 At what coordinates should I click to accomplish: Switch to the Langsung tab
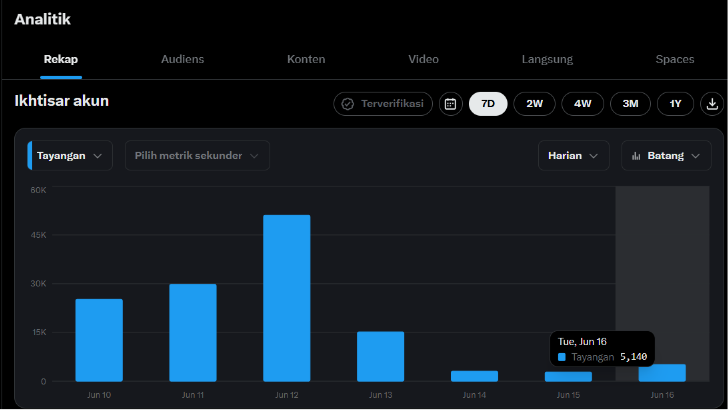[x=547, y=59]
